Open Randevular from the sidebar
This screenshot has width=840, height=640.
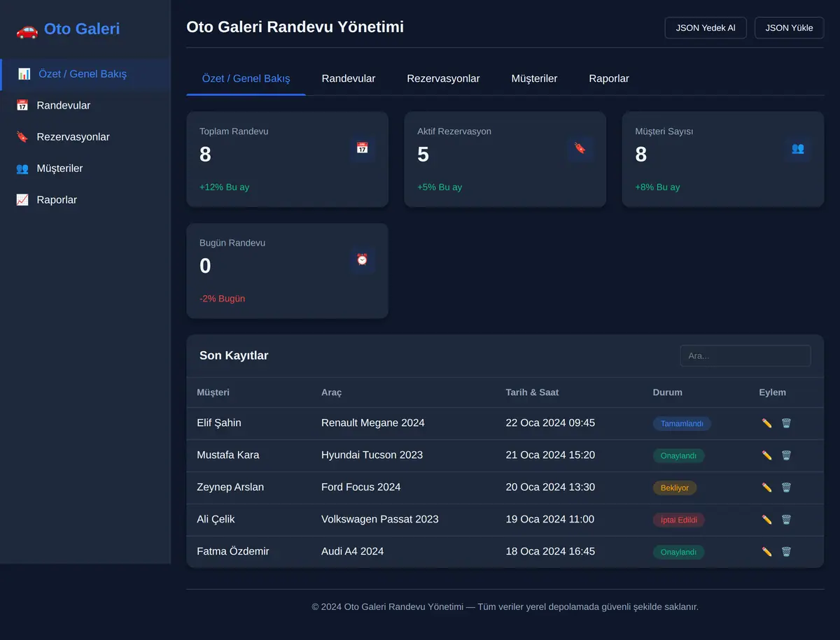(x=85, y=106)
